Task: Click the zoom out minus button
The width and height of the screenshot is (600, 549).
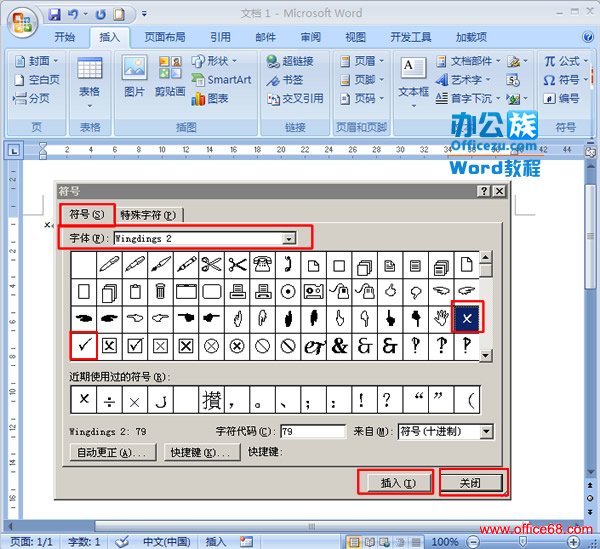Action: (x=473, y=542)
